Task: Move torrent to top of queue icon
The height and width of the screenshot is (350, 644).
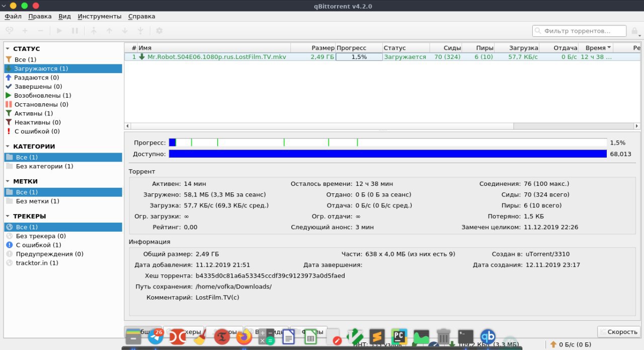Action: tap(94, 31)
